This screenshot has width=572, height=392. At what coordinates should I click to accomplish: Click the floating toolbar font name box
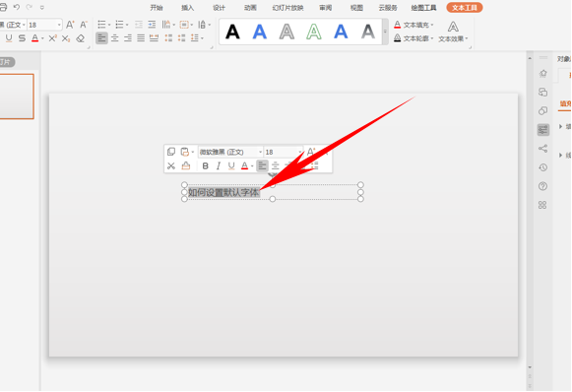[230, 152]
